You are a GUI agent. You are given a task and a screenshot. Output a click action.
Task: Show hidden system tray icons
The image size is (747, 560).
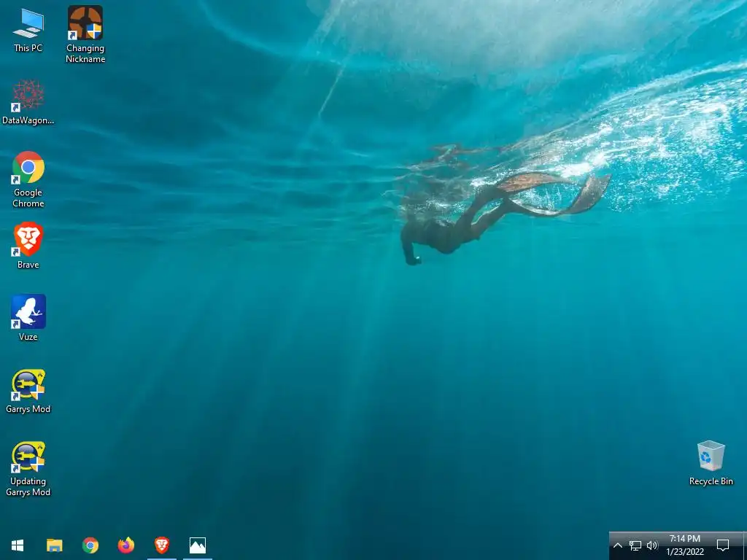pos(617,545)
